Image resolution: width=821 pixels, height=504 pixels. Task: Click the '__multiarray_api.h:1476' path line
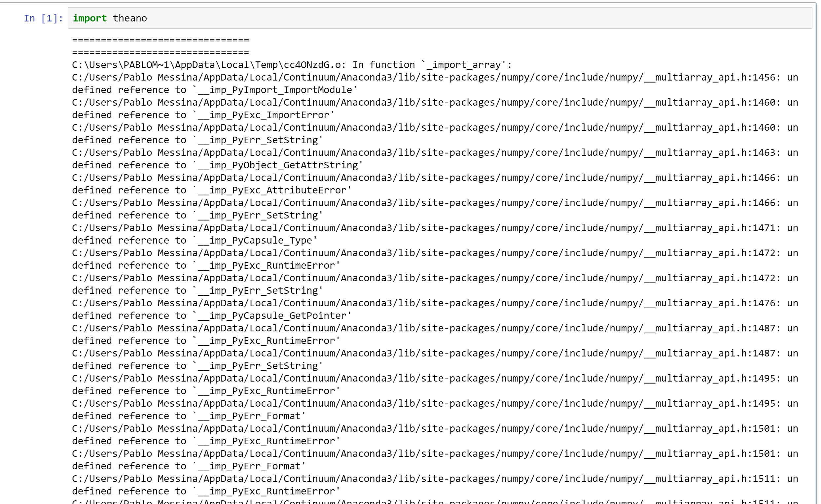click(x=435, y=303)
